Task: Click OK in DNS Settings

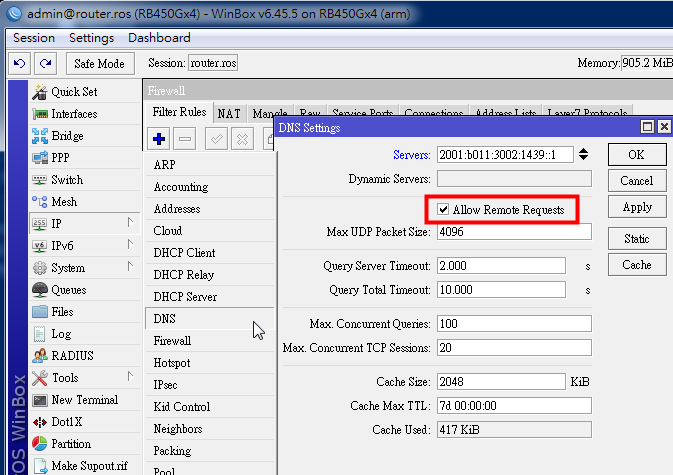Action: coord(637,154)
